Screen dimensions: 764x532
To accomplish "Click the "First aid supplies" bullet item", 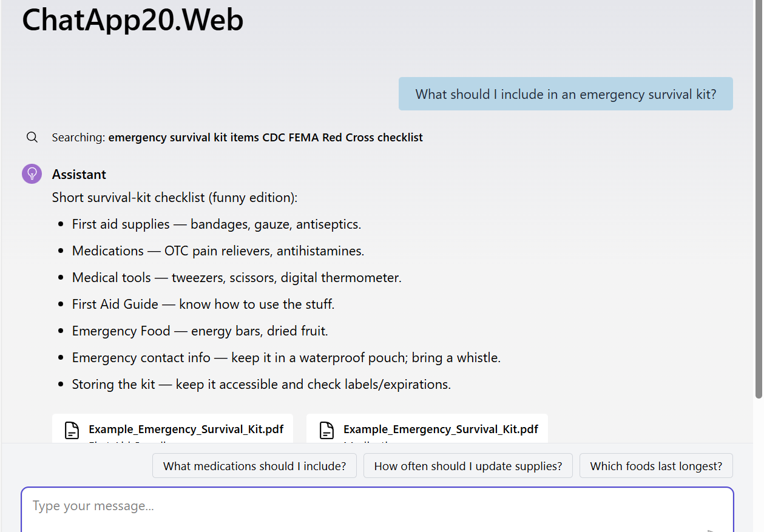I will click(x=216, y=224).
